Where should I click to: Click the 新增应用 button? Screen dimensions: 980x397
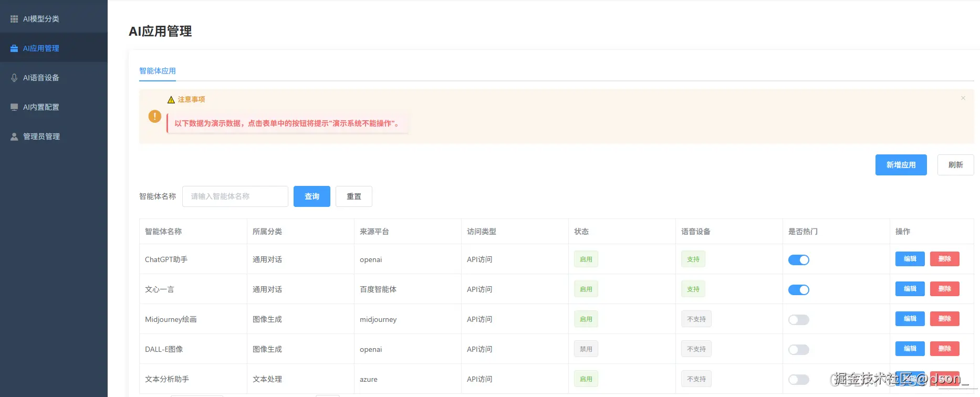coord(901,165)
